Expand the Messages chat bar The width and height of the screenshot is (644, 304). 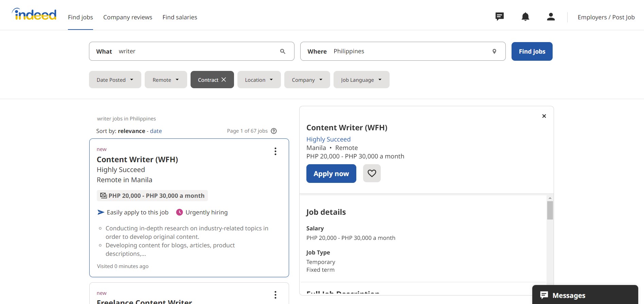click(x=585, y=294)
